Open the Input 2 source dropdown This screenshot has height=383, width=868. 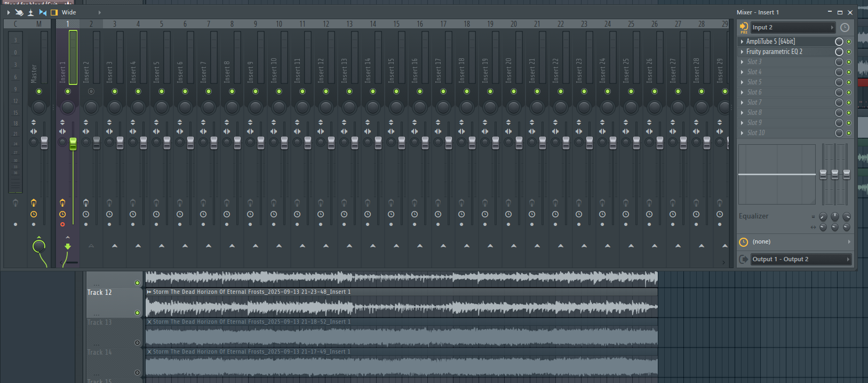click(x=793, y=27)
